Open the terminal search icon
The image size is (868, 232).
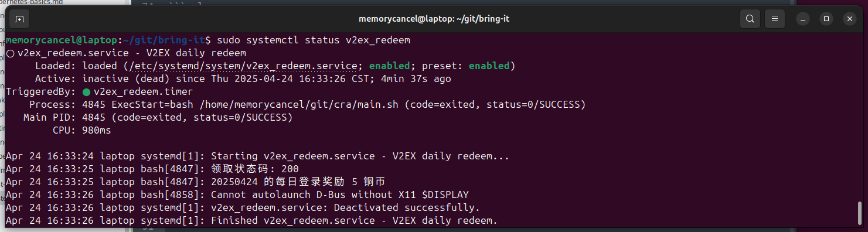[750, 19]
